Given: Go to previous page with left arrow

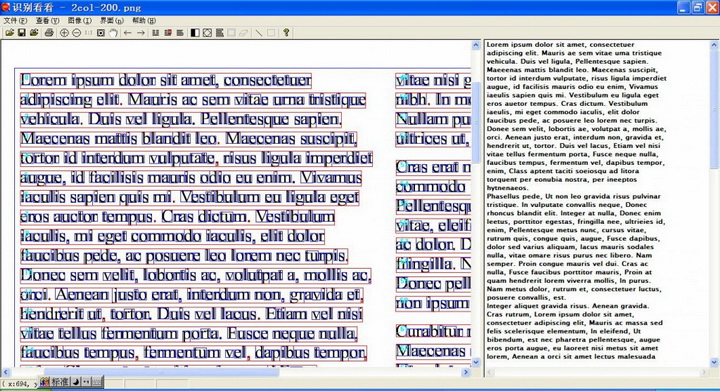Looking at the screenshot, I should click(x=128, y=33).
